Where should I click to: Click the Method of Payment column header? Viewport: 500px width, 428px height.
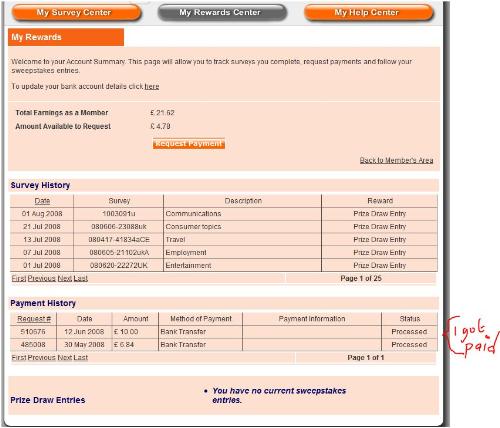pos(201,319)
